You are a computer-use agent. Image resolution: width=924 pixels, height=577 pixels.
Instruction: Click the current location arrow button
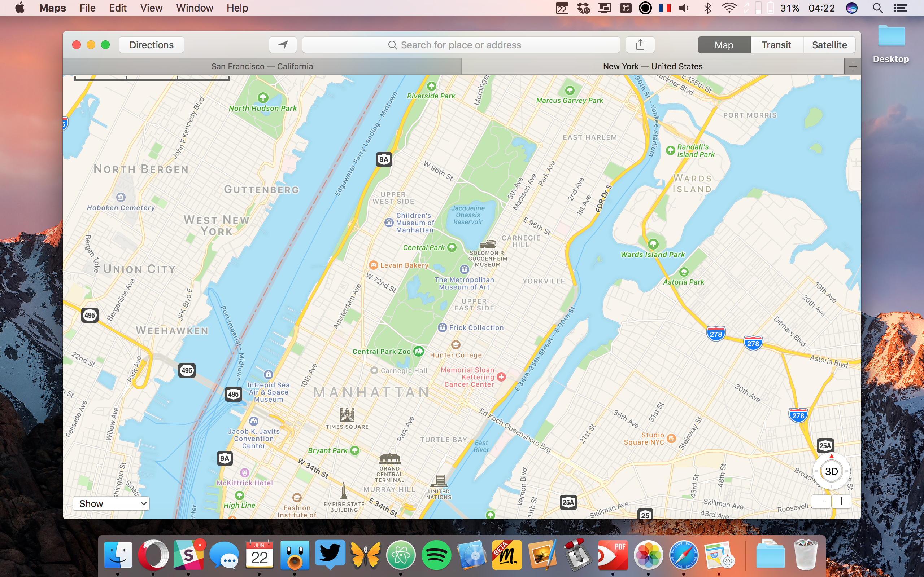coord(283,45)
